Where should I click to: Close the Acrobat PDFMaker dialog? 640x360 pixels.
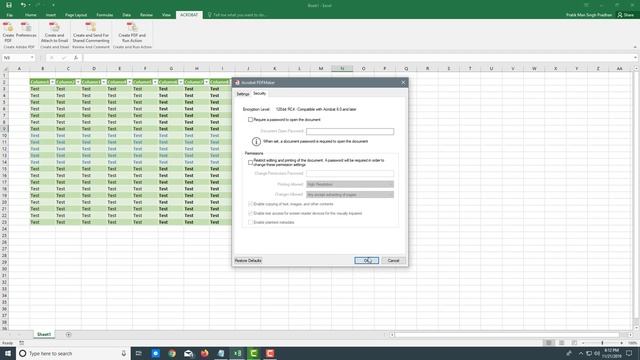tap(403, 82)
